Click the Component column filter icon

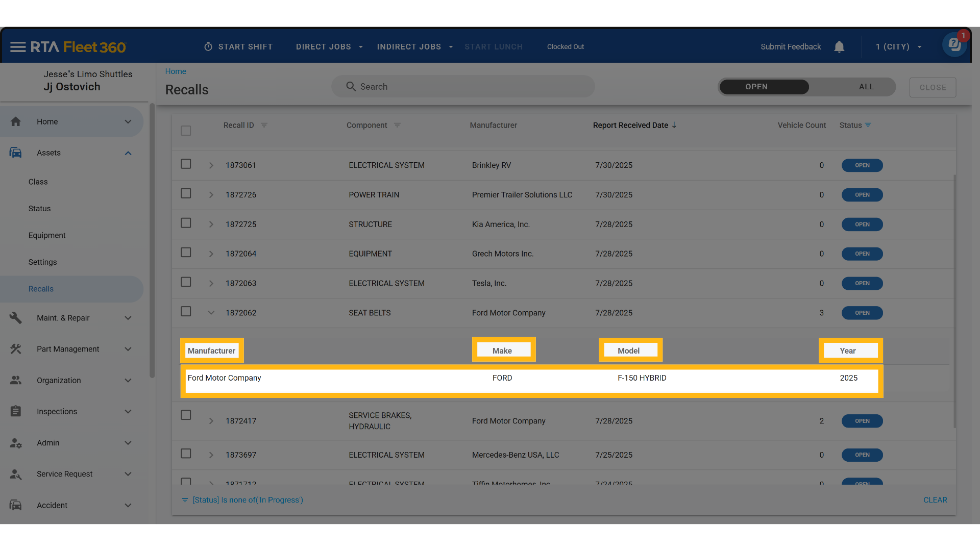397,125
